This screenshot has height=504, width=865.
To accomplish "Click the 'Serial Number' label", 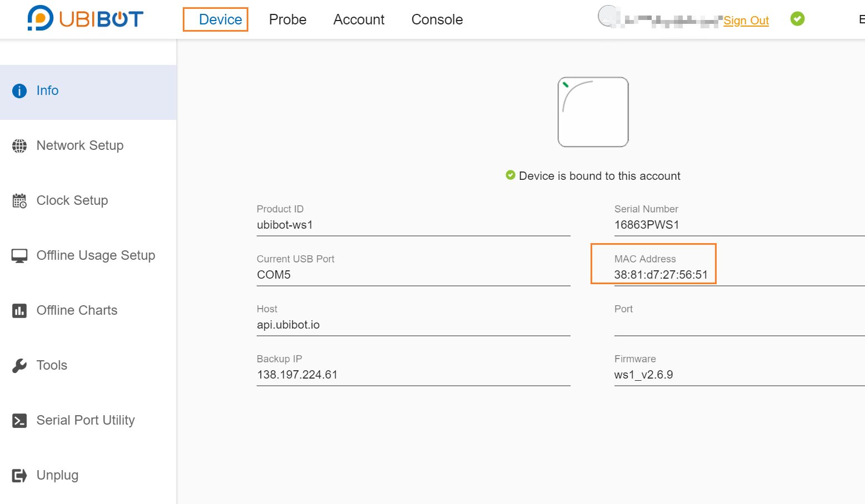I will 646,209.
